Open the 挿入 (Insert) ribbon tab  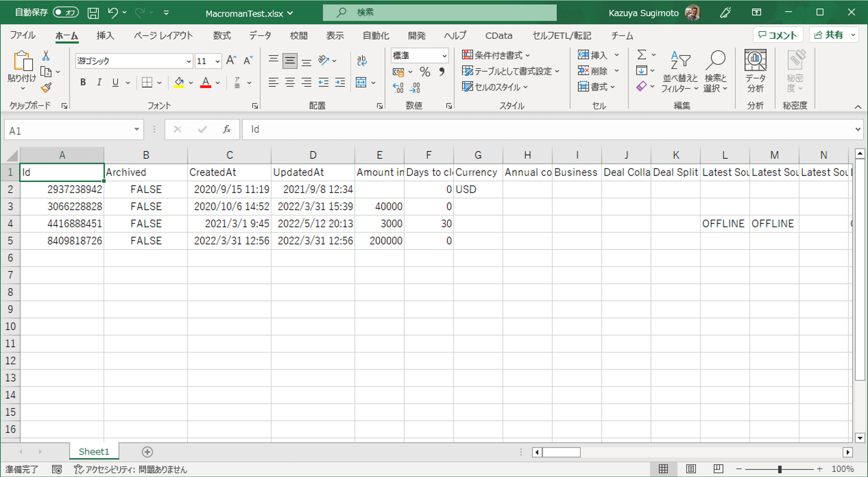[105, 35]
